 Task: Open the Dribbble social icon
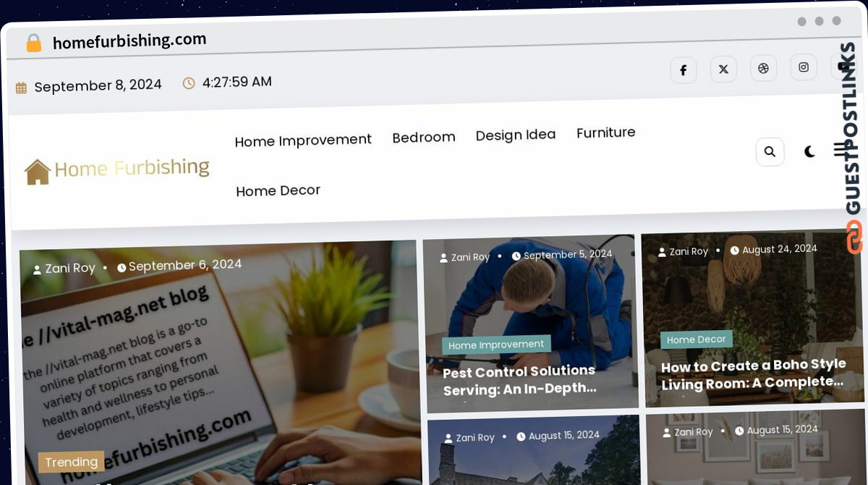[763, 68]
